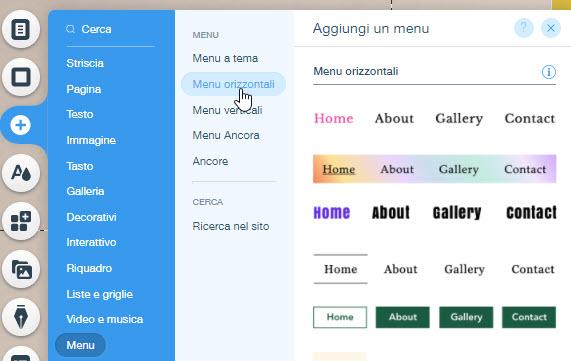This screenshot has width=571, height=361.
Task: Select Menu verticali category
Action: point(227,110)
